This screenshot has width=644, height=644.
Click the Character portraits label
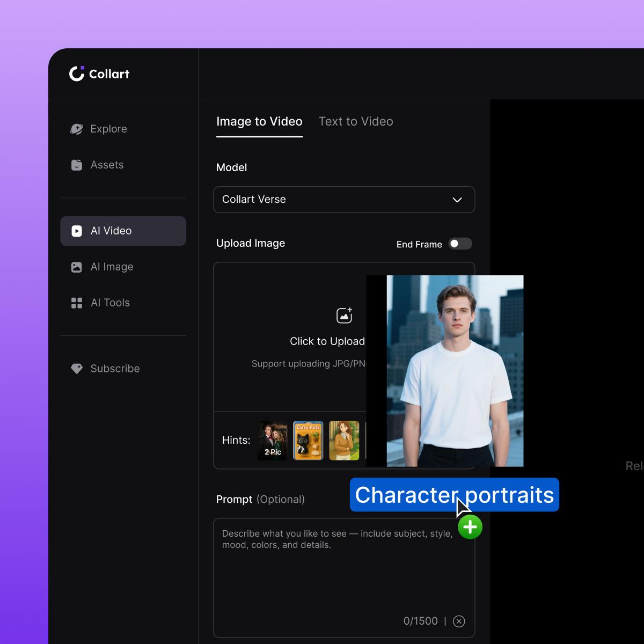tap(455, 495)
